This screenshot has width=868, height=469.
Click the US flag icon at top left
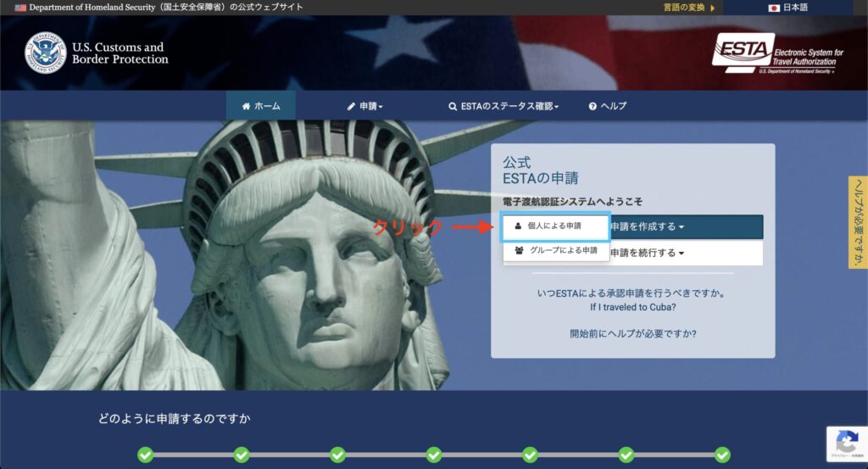click(x=20, y=8)
